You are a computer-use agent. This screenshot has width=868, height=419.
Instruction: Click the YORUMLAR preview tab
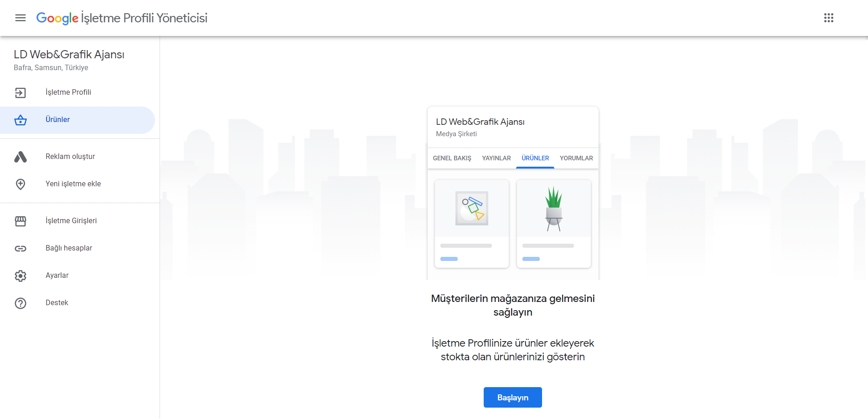click(x=576, y=158)
